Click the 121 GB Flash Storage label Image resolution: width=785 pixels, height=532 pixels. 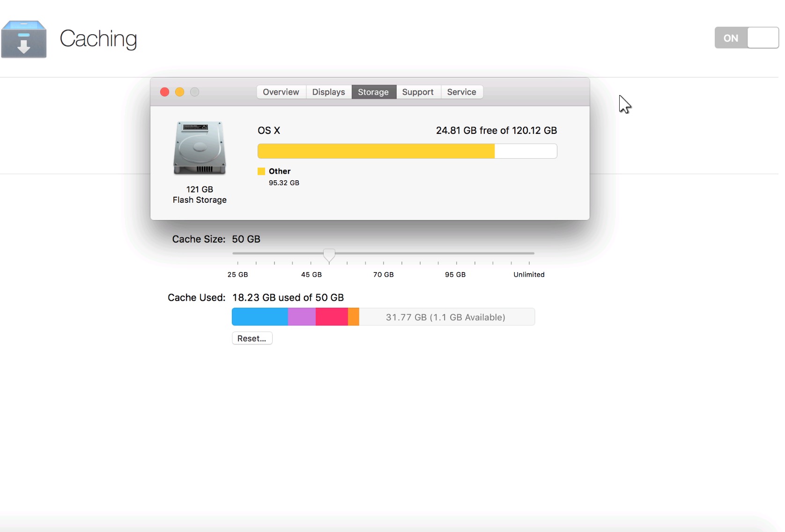point(200,194)
